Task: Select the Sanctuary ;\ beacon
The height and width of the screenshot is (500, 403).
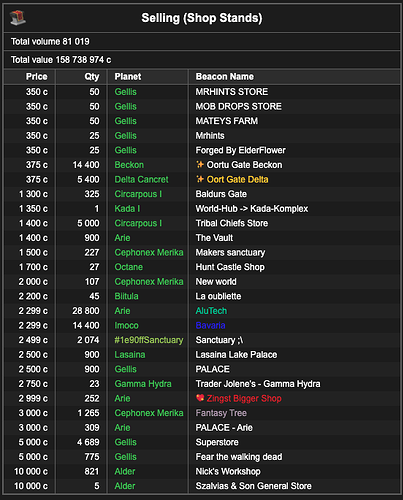Action: coord(219,340)
